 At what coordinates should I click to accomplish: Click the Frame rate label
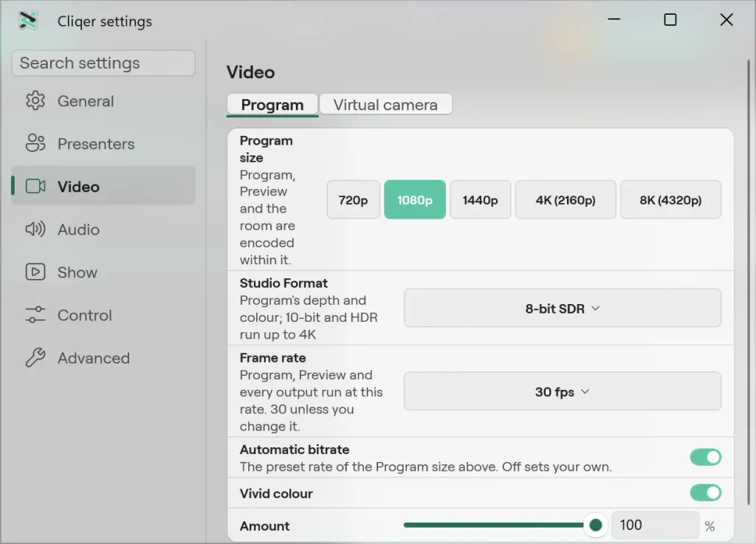click(x=273, y=357)
